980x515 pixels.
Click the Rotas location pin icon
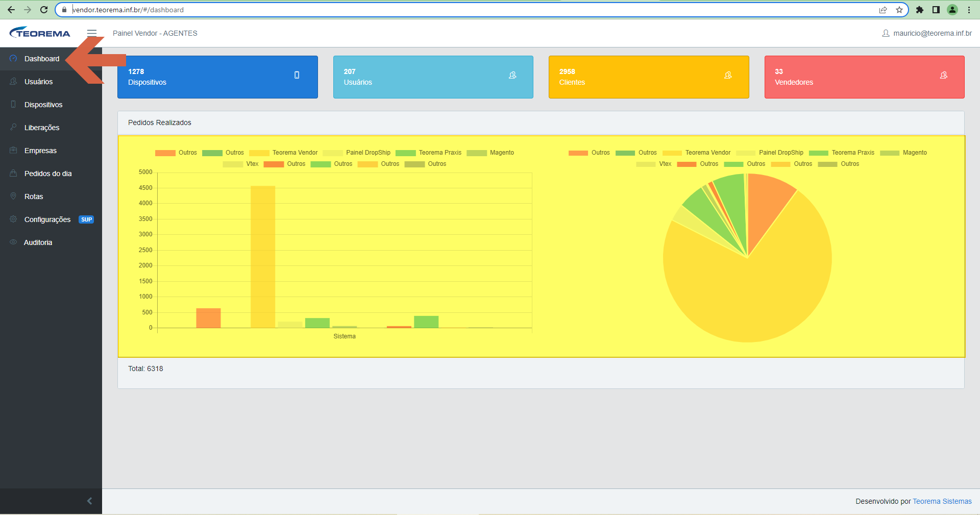click(13, 197)
